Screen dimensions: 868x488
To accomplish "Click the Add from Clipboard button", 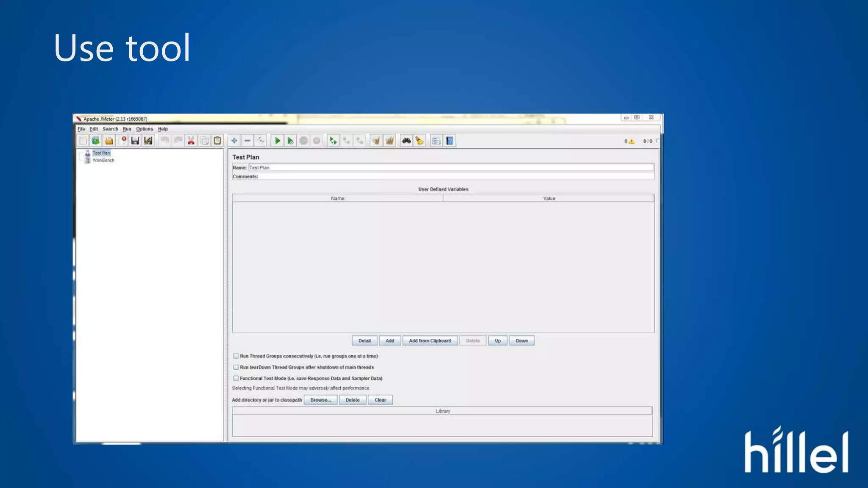I will pyautogui.click(x=430, y=341).
